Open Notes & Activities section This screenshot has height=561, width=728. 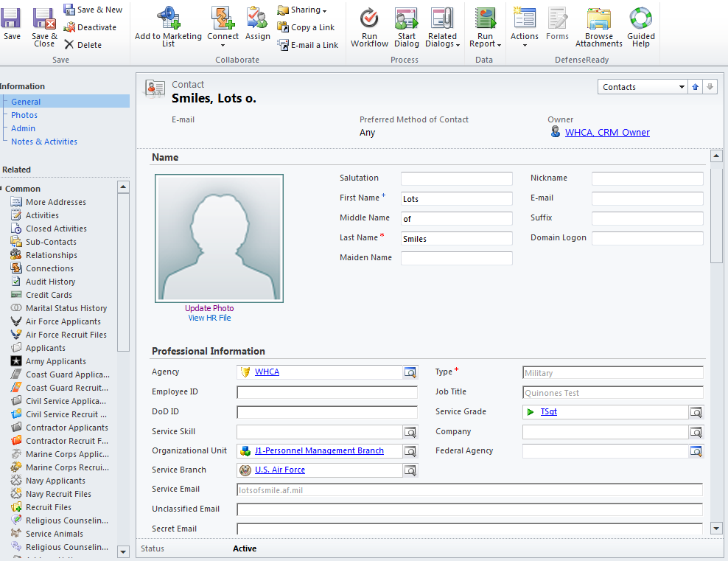[44, 142]
